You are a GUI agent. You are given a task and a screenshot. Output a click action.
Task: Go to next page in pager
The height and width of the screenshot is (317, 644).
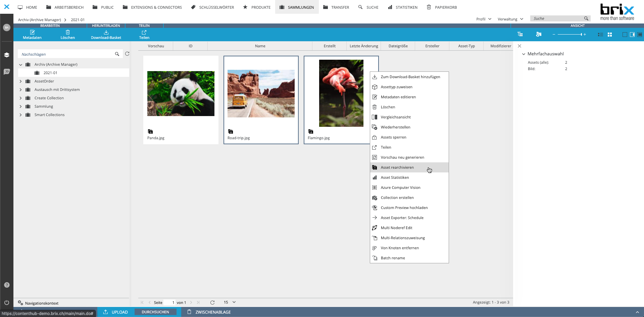(x=191, y=302)
